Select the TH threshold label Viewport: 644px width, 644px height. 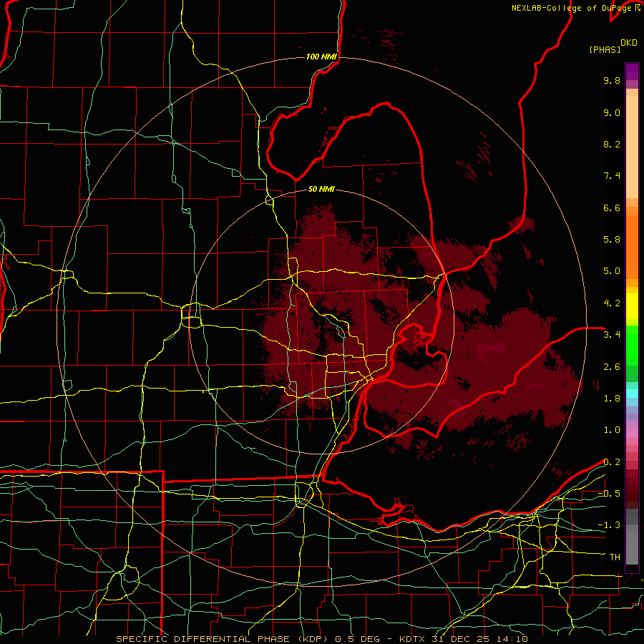tap(615, 557)
